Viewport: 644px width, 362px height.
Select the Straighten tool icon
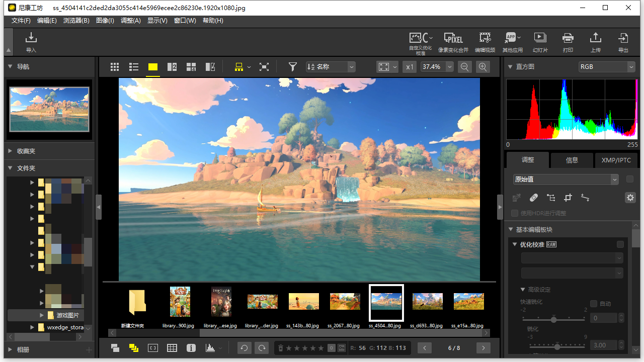pos(585,198)
